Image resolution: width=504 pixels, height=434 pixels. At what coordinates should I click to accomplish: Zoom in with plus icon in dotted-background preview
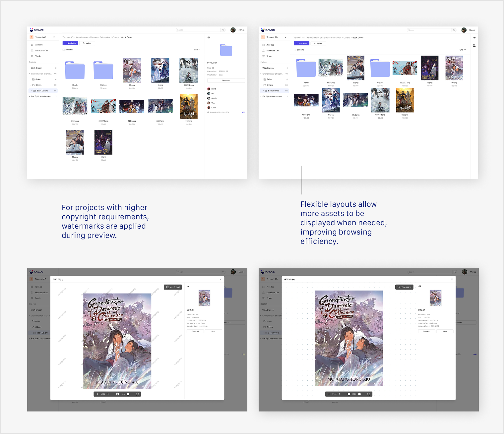tap(349, 394)
